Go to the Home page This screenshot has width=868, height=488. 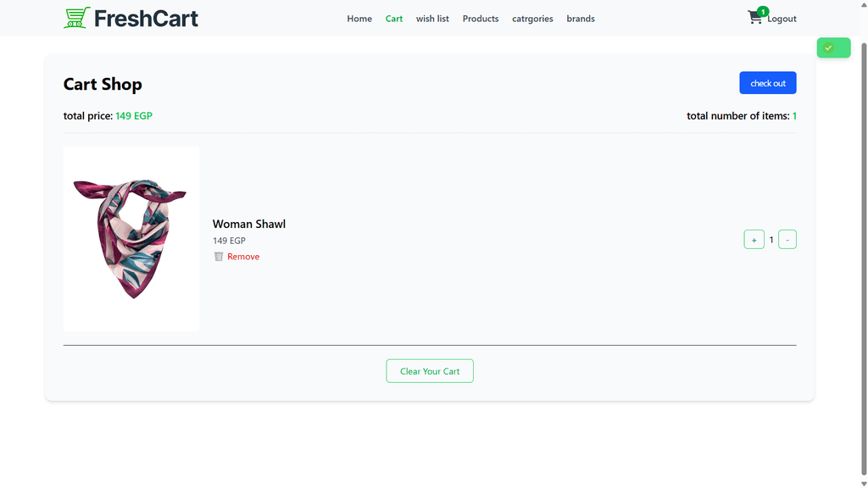[x=359, y=19]
